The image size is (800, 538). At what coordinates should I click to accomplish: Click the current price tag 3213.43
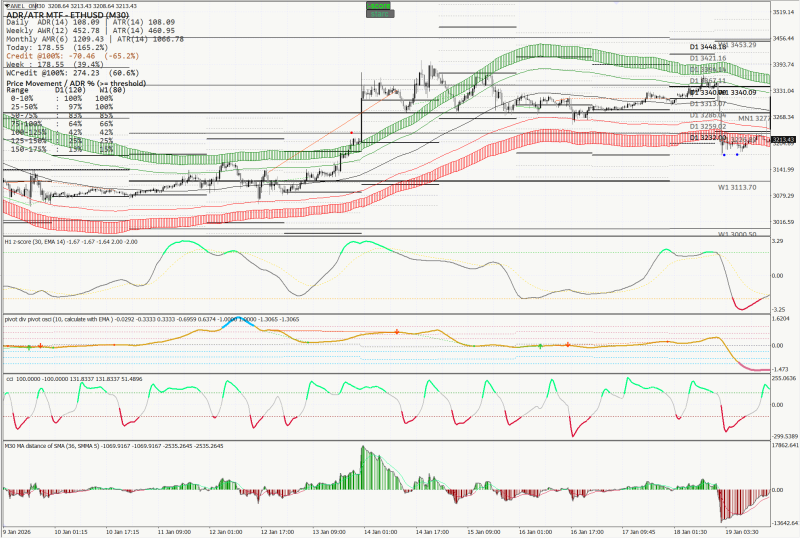click(783, 139)
